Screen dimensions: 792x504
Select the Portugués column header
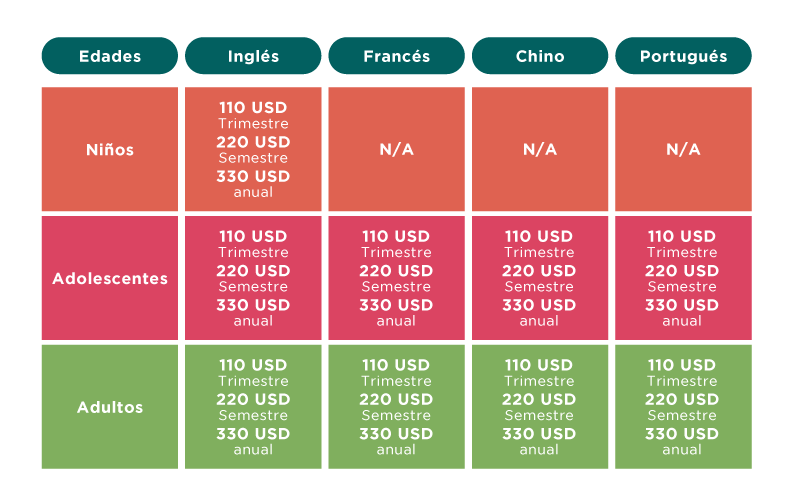tap(683, 56)
